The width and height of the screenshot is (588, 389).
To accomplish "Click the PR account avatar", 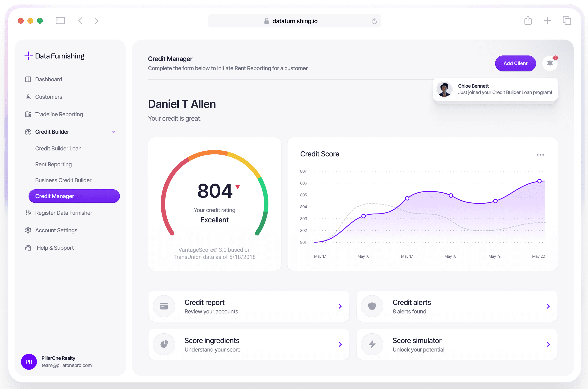I will tap(29, 362).
